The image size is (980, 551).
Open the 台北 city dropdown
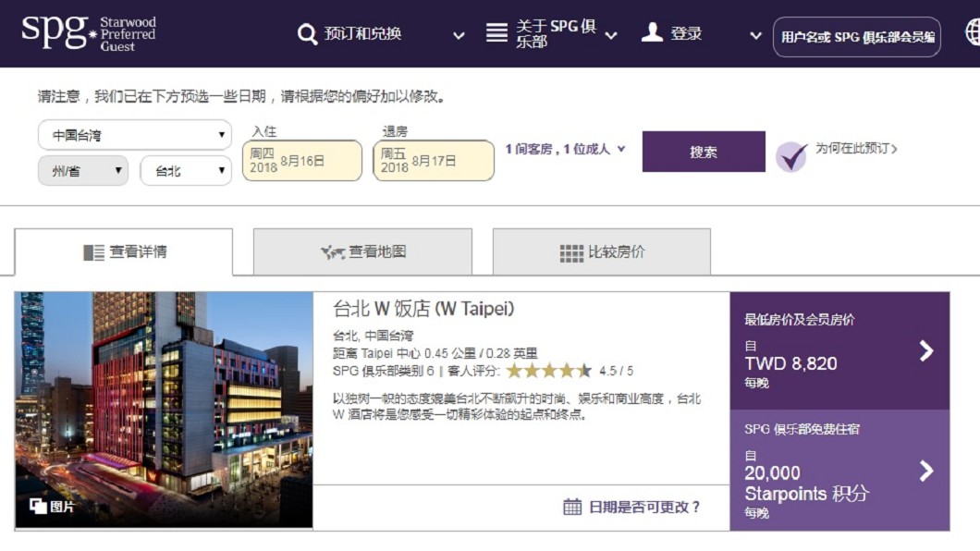tap(186, 170)
